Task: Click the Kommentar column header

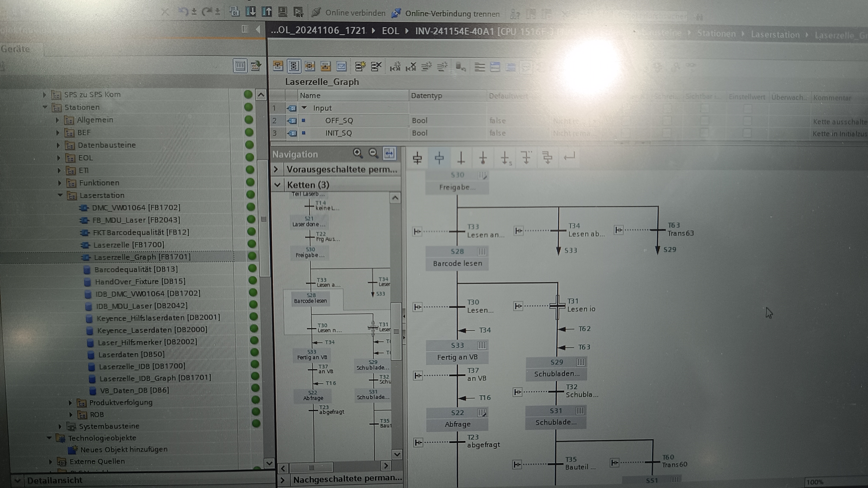Action: pyautogui.click(x=839, y=98)
